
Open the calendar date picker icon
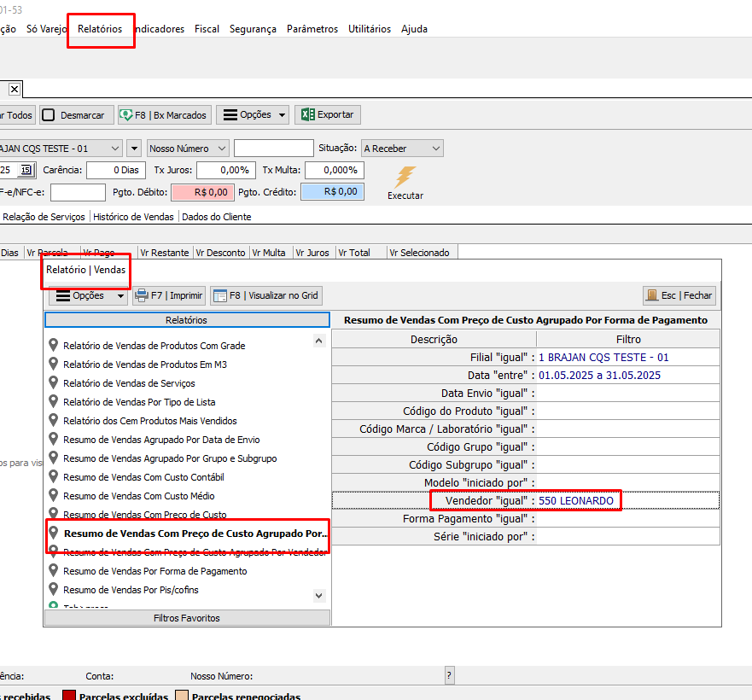pyautogui.click(x=26, y=170)
